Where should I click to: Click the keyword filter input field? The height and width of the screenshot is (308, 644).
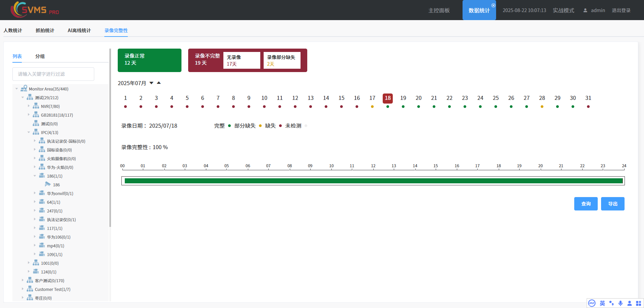coord(53,74)
